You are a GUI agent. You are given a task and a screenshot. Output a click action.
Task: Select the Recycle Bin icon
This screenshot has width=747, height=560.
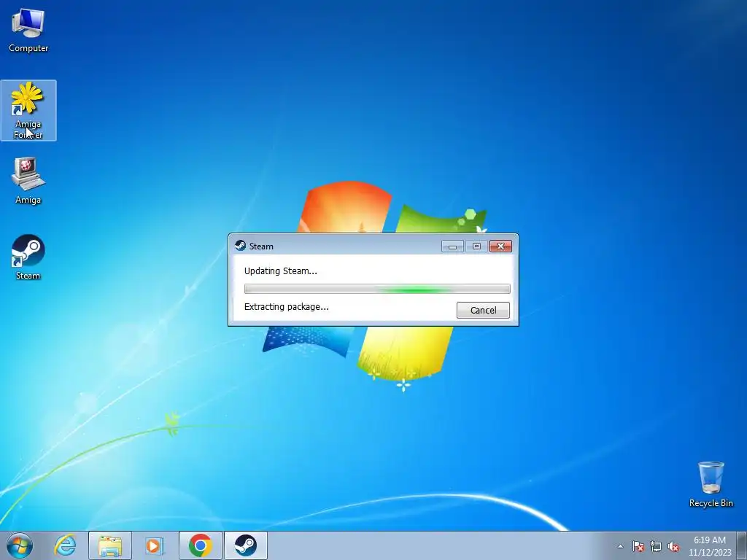tap(711, 484)
